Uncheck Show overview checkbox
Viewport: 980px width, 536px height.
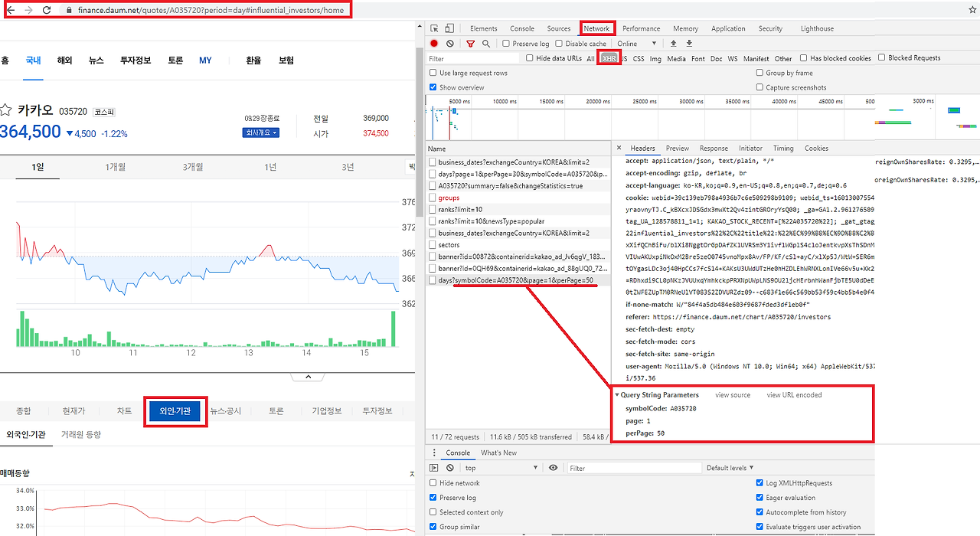click(433, 87)
